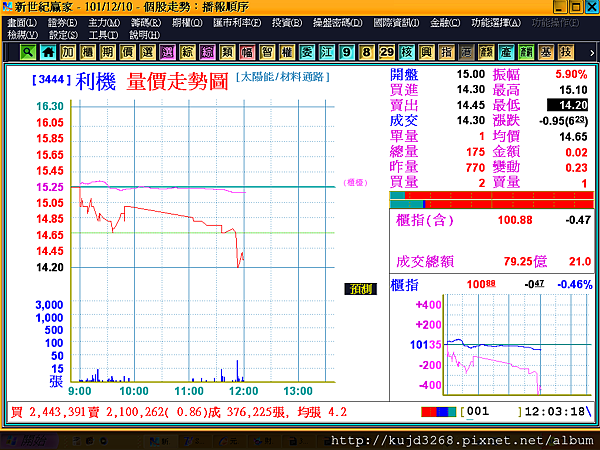Open the 金融(C) menu

(445, 23)
